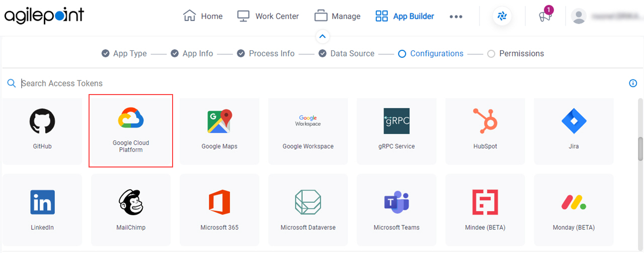The width and height of the screenshot is (644, 253).
Task: Click the search magnifier icon
Action: 11,83
